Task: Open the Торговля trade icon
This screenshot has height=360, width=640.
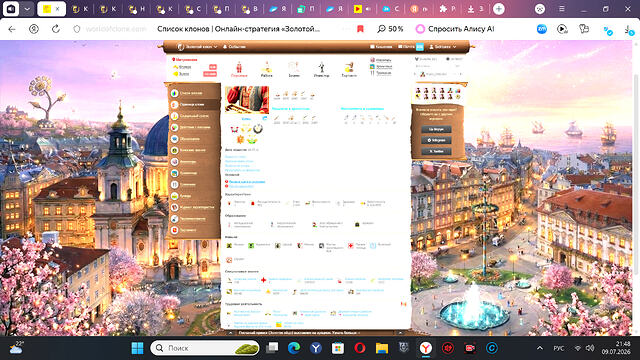Action: 349,69
